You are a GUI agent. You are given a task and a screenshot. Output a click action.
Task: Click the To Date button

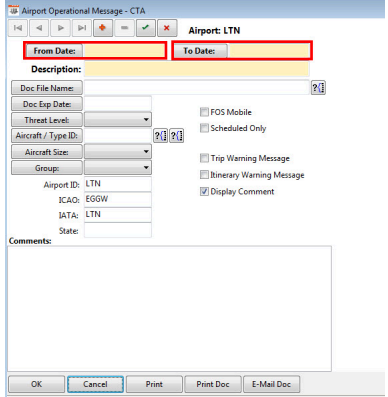coord(200,51)
